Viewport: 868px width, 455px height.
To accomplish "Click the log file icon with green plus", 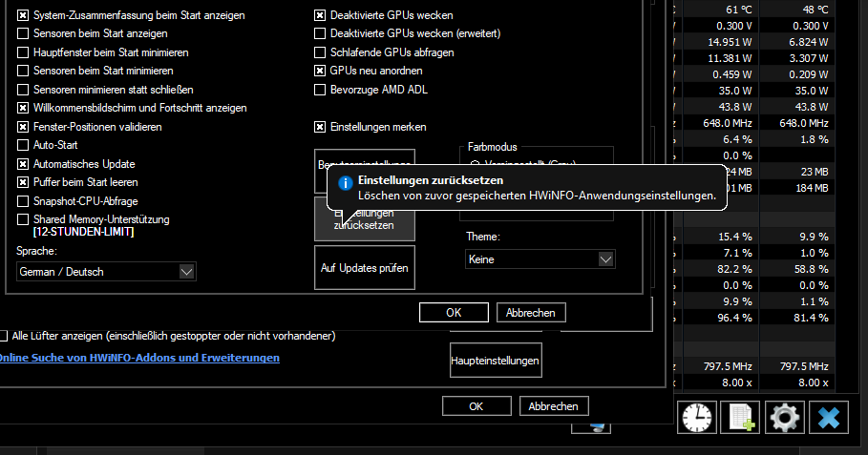I will (x=741, y=418).
